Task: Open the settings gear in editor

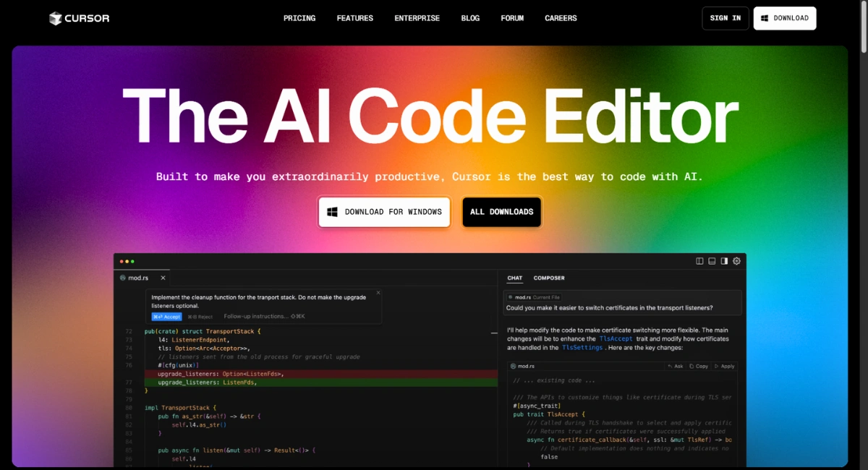Action: click(737, 261)
